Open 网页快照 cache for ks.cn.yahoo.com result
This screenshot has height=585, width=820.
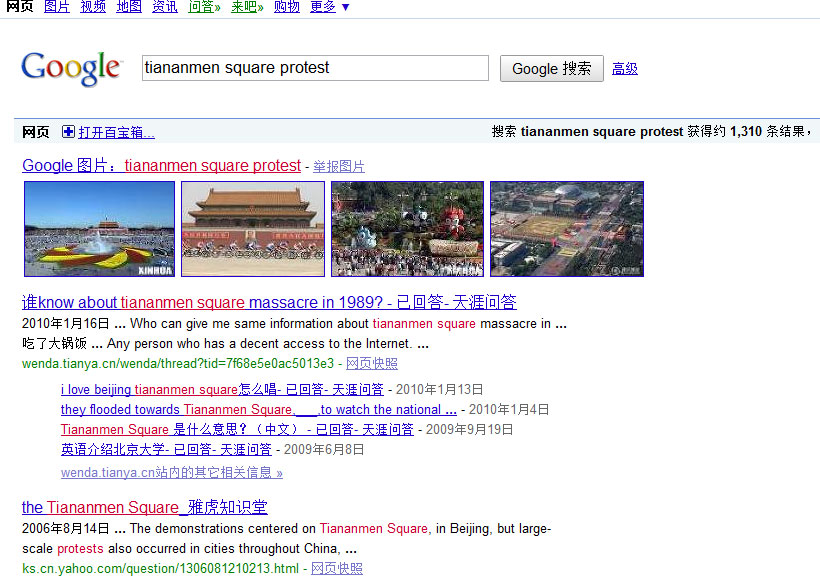pos(337,568)
